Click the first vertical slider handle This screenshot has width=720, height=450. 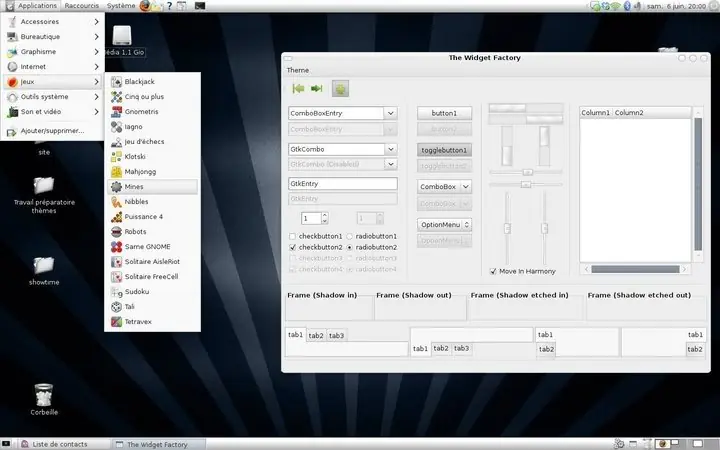click(x=507, y=228)
